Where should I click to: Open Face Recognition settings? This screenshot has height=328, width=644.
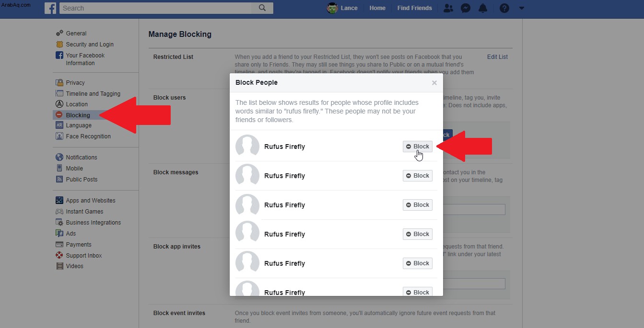pyautogui.click(x=88, y=136)
